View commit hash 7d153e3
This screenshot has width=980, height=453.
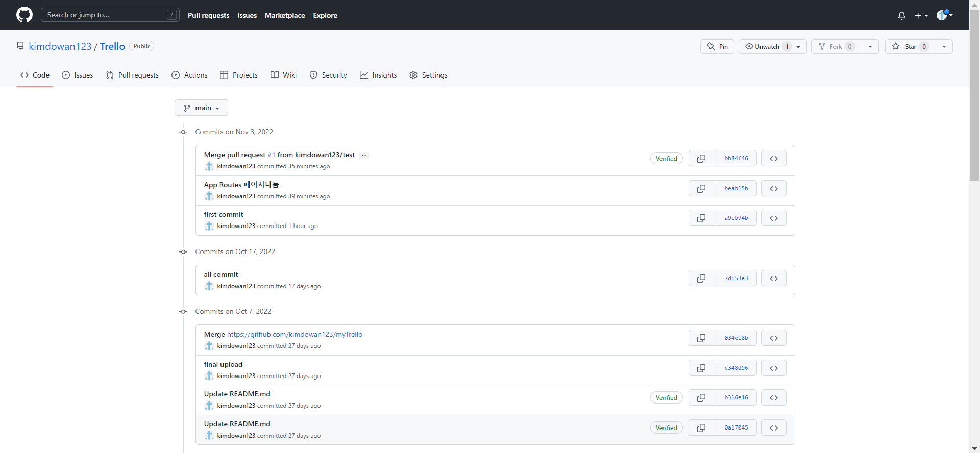[736, 279]
